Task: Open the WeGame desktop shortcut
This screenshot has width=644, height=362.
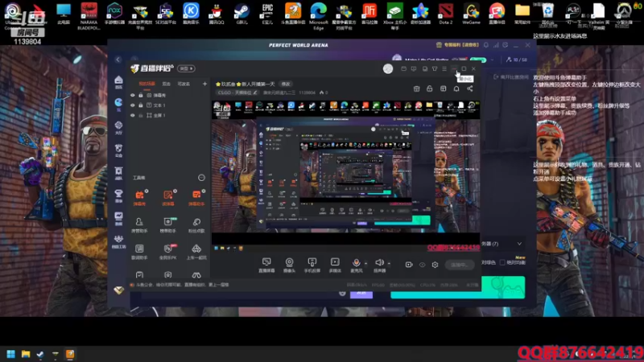Action: [471, 14]
